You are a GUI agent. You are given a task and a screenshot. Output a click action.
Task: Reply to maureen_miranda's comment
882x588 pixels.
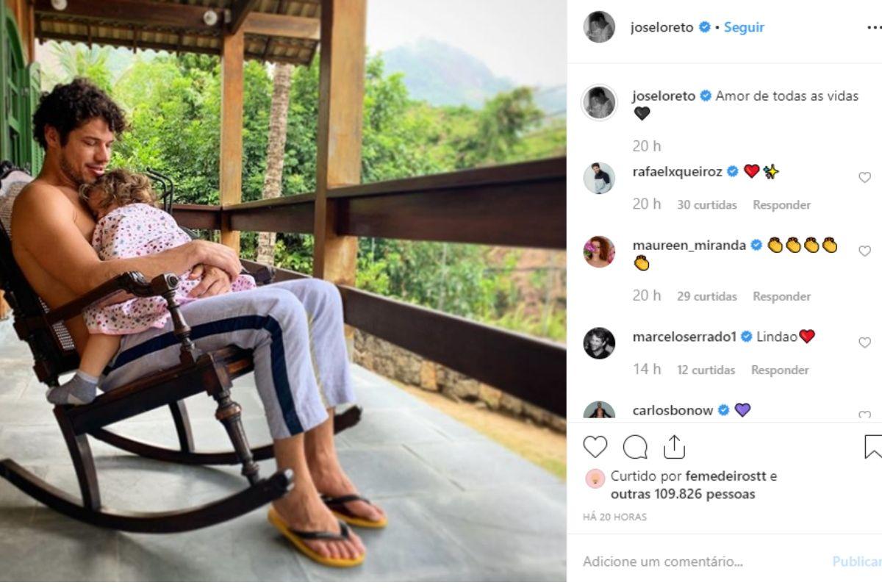(781, 297)
